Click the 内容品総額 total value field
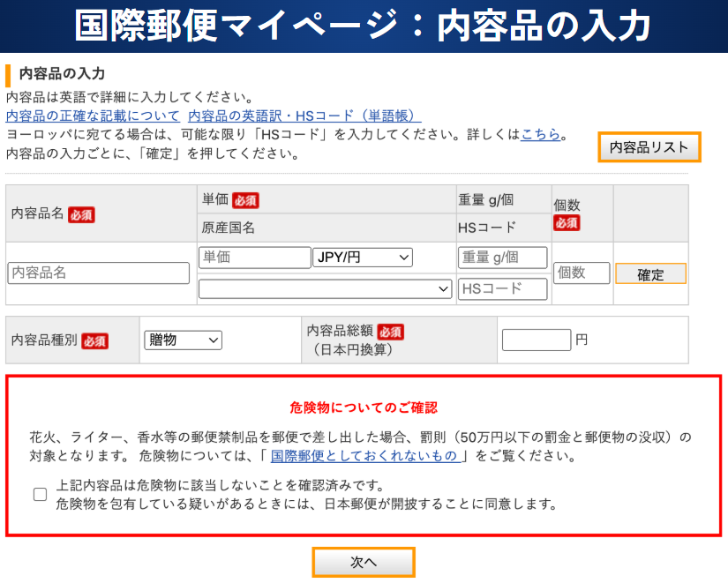 tap(537, 340)
